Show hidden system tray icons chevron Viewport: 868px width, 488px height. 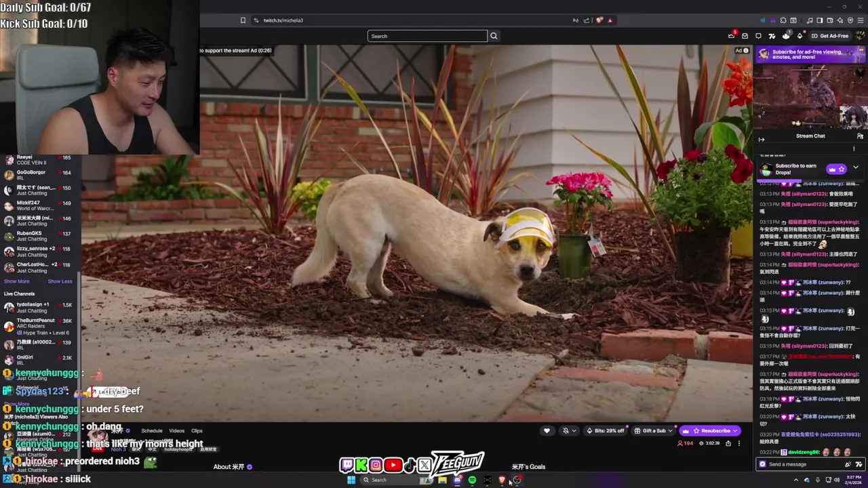(796, 480)
